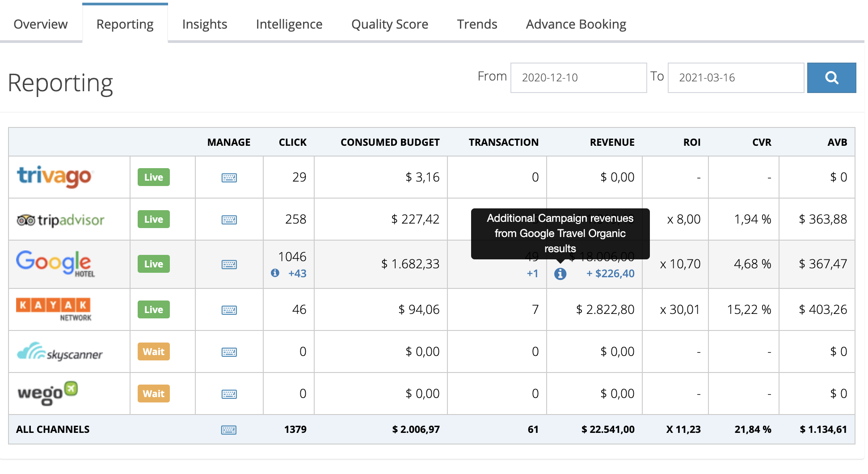Open the Overview tab
The image size is (868, 474).
point(41,24)
